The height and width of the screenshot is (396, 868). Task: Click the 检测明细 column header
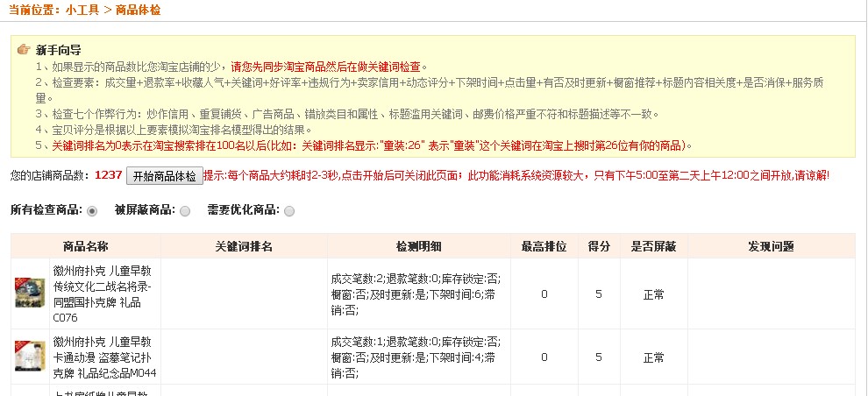pos(419,246)
